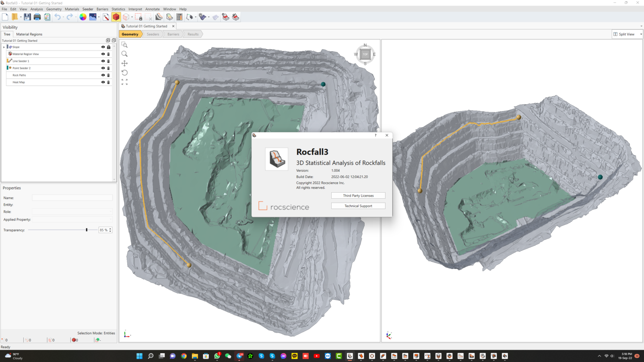Click the Collapse All tree icon
644x362 pixels.
(x=114, y=41)
